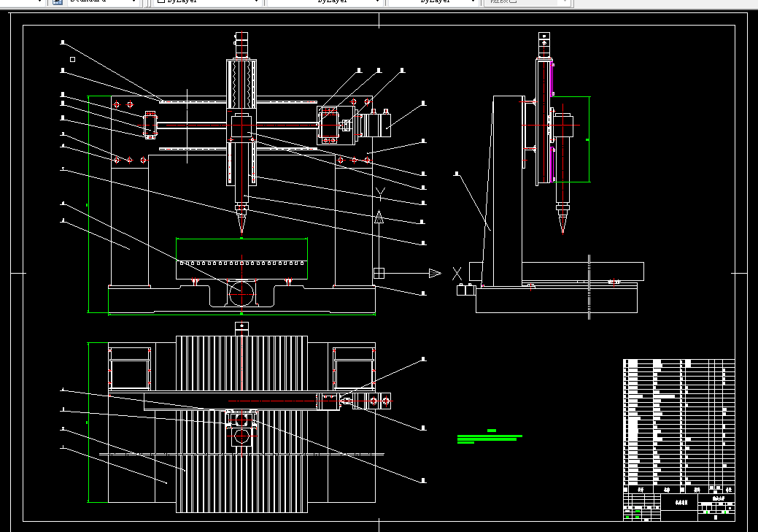Click the Y axis label of UCS icon

(380, 194)
